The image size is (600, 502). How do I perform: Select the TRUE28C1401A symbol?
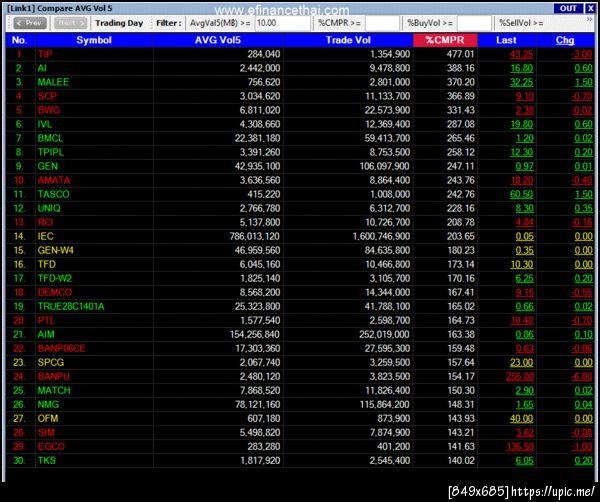coord(71,306)
